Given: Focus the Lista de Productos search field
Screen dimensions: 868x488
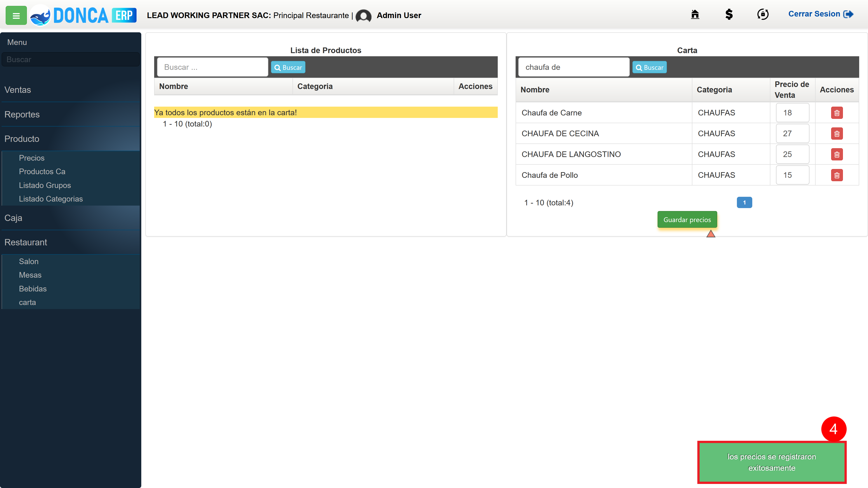Looking at the screenshot, I should click(x=212, y=67).
